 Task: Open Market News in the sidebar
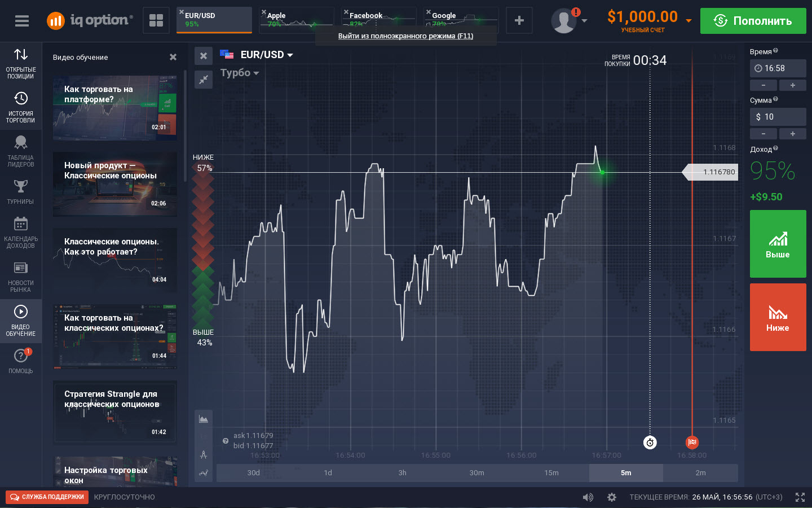pyautogui.click(x=21, y=277)
